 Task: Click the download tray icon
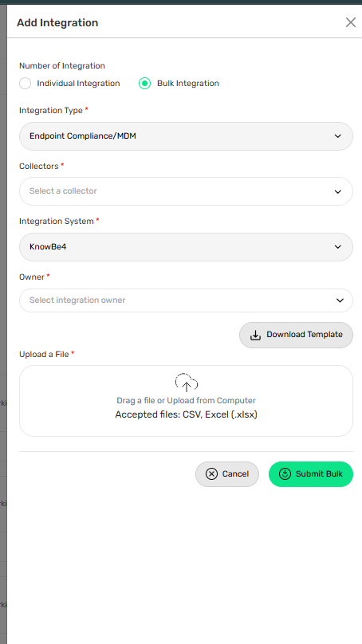(256, 335)
